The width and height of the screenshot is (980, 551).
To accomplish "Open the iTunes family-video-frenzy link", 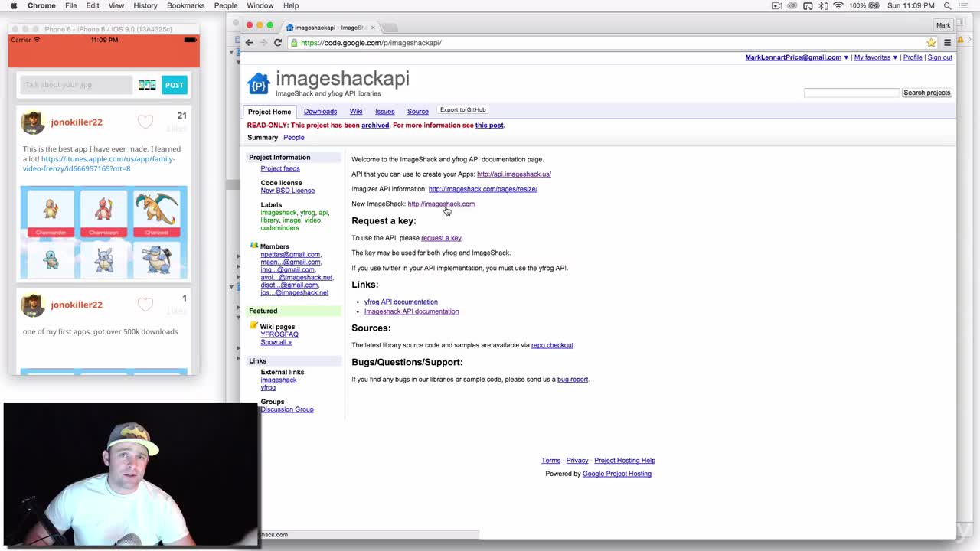I will (99, 164).
